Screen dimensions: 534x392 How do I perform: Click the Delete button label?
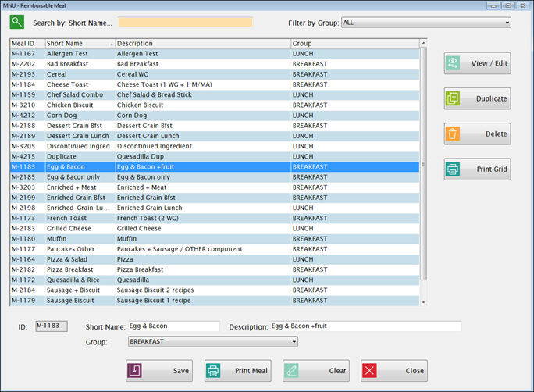pos(496,134)
